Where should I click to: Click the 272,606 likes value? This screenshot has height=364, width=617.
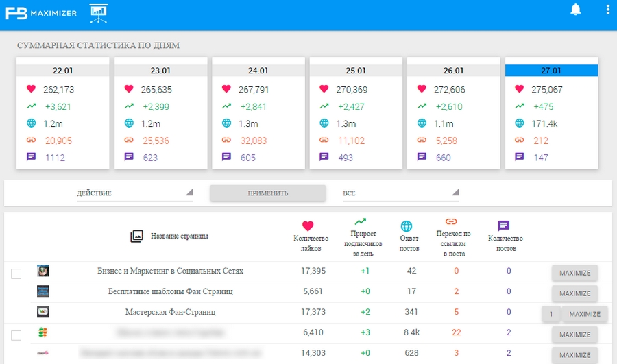(x=449, y=90)
